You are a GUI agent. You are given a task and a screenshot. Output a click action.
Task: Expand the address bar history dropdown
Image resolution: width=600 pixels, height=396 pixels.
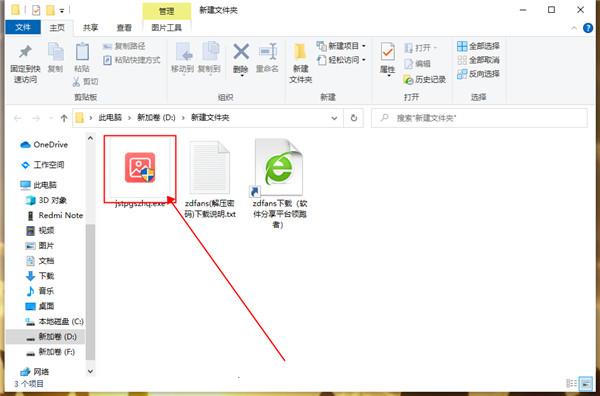click(x=334, y=118)
